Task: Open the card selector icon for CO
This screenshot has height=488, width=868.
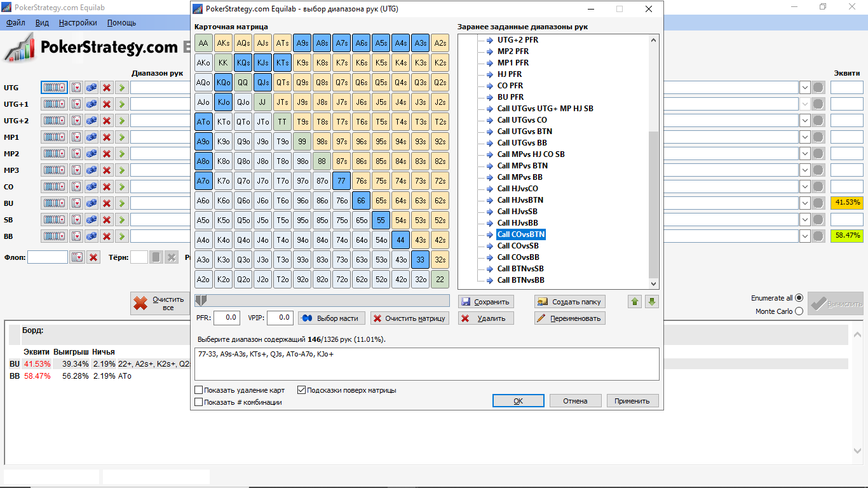Action: click(x=77, y=186)
